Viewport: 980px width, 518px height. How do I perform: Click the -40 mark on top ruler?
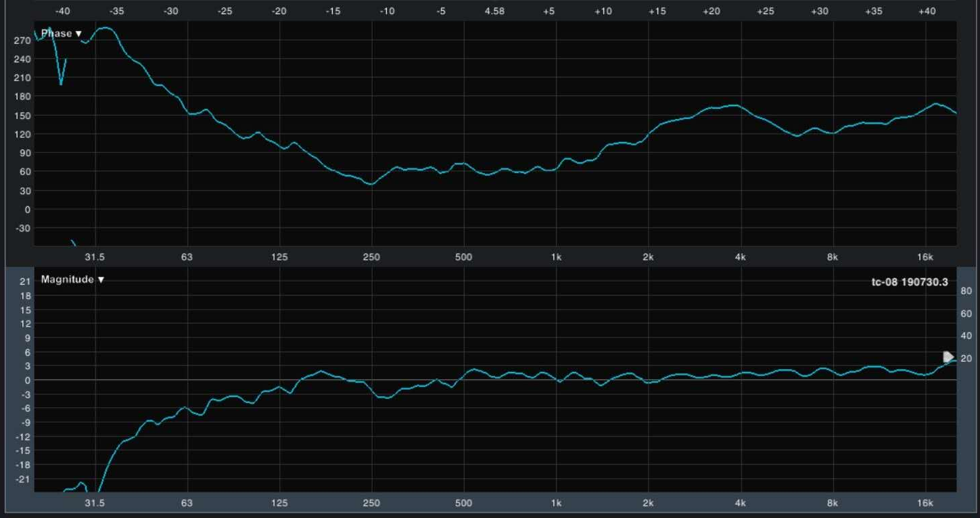click(x=62, y=11)
